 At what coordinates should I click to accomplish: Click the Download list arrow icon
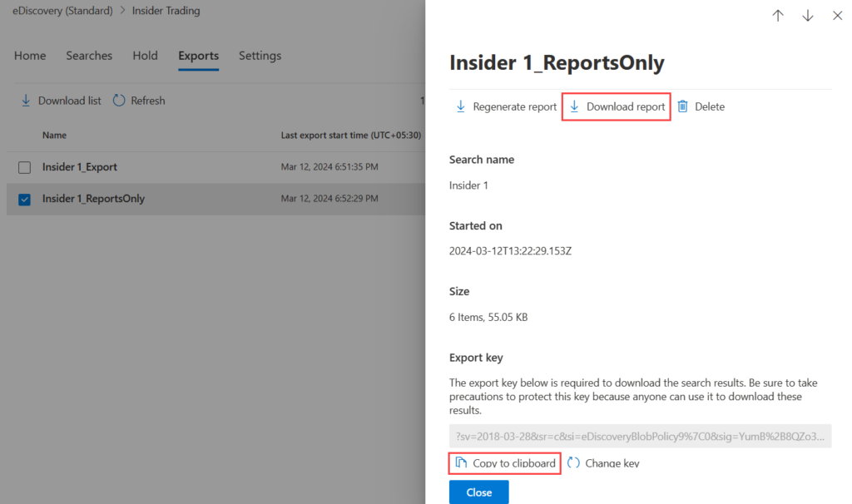click(25, 101)
